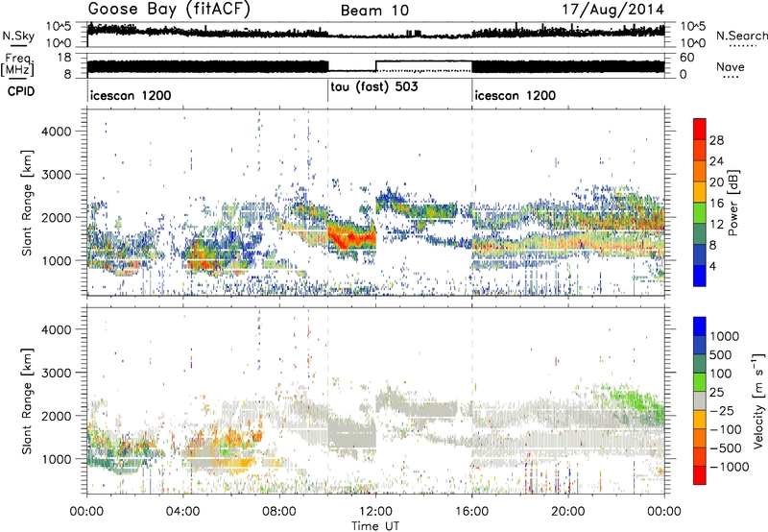768x532 pixels.
Task: Click the '12:00' time axis tick label
Action: point(375,512)
